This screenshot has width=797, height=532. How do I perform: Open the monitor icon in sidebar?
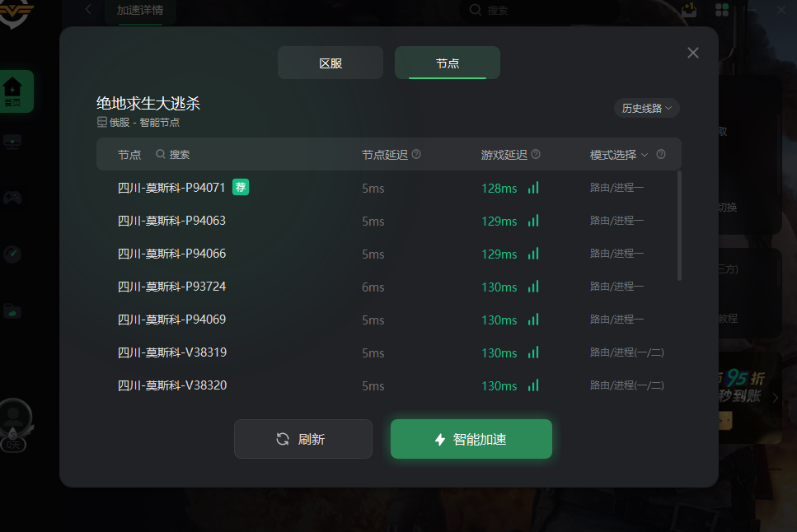(12, 142)
